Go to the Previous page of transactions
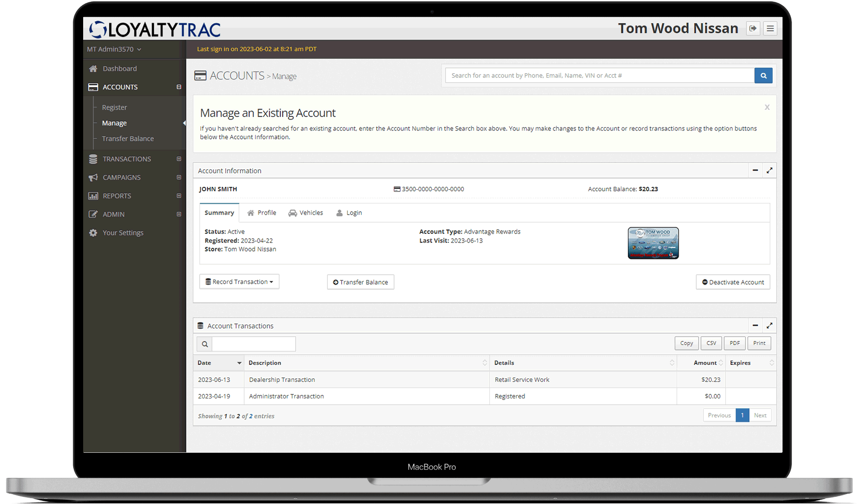 coord(719,416)
